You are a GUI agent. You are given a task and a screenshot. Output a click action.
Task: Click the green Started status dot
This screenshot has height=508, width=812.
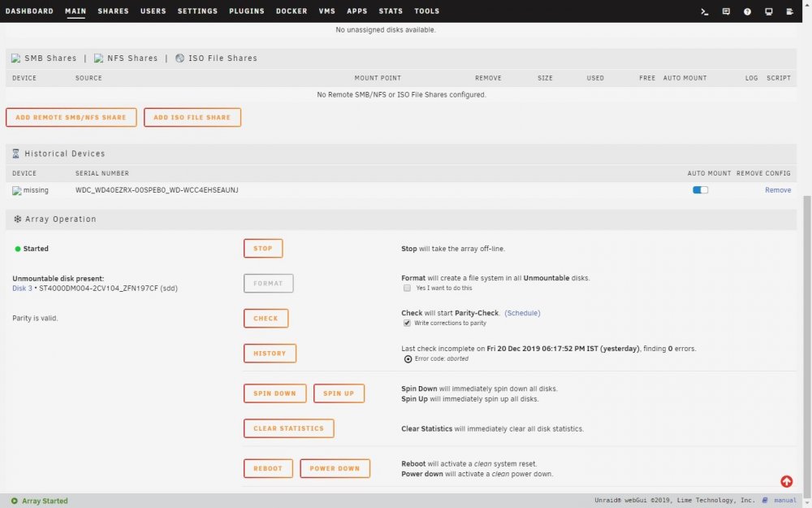coord(18,249)
